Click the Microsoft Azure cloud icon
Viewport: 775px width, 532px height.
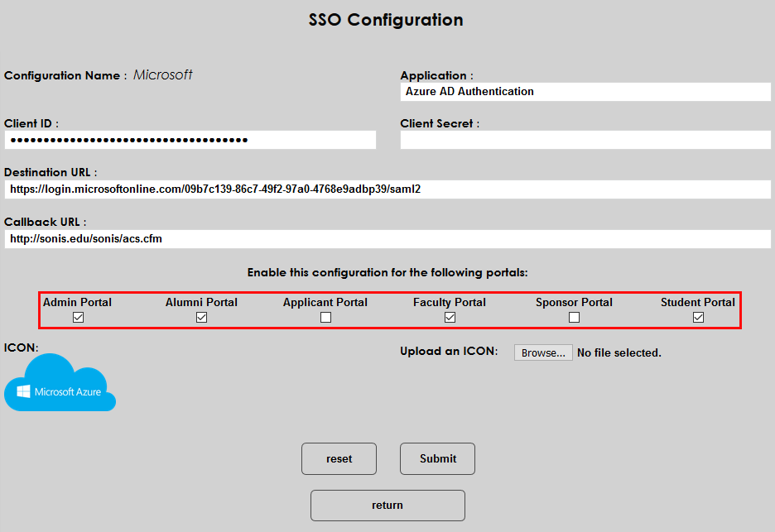60,382
